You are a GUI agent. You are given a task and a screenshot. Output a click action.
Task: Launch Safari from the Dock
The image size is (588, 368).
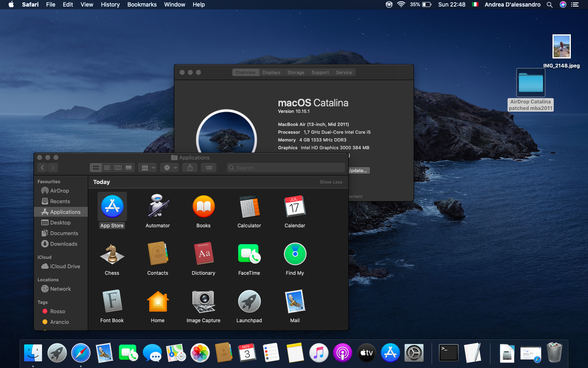pos(81,352)
